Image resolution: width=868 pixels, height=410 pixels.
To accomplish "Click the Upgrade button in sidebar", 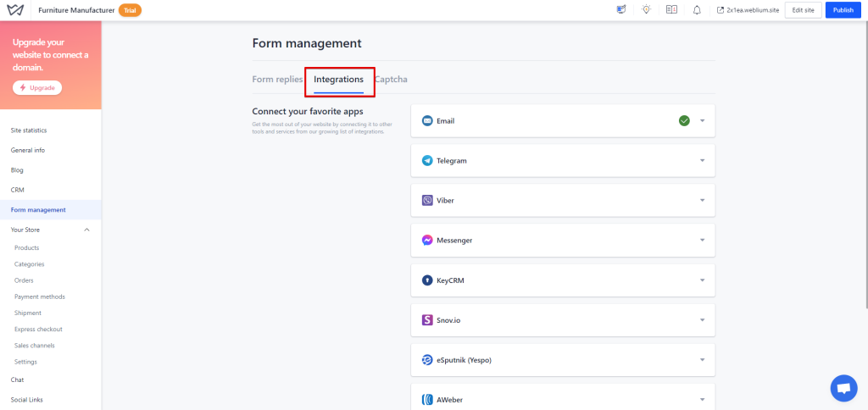I will (x=37, y=88).
